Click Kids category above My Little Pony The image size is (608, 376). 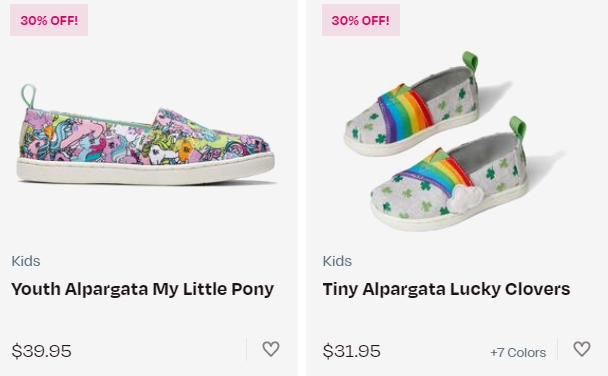click(26, 261)
